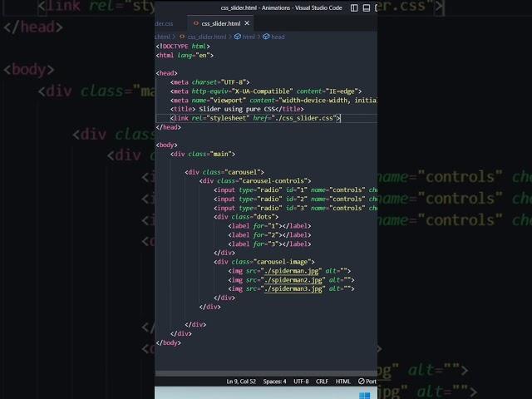Screen dimensions: 532x399
Task: Open the css_slider.html breadcrumb item
Action: (207, 37)
